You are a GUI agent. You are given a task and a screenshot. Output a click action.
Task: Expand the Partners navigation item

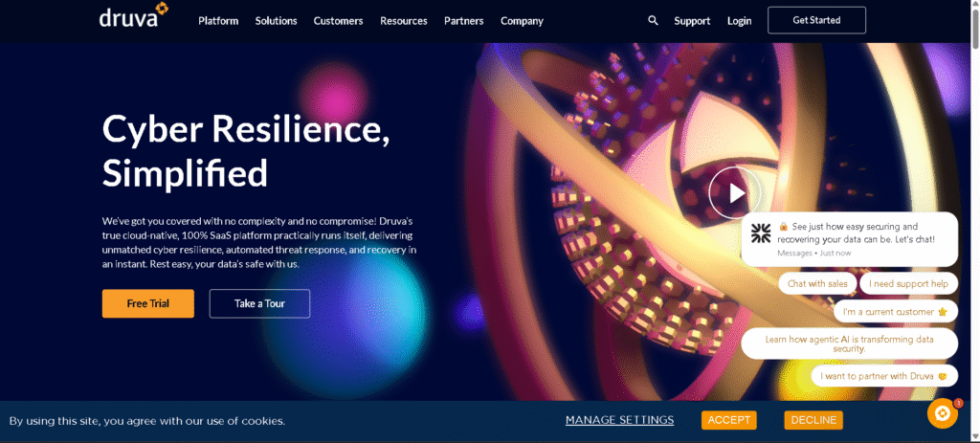coord(464,21)
